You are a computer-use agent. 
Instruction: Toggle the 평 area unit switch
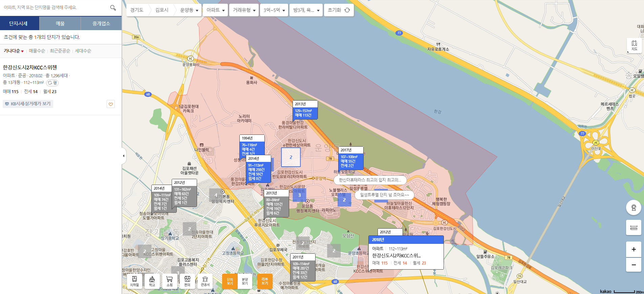click(52, 83)
